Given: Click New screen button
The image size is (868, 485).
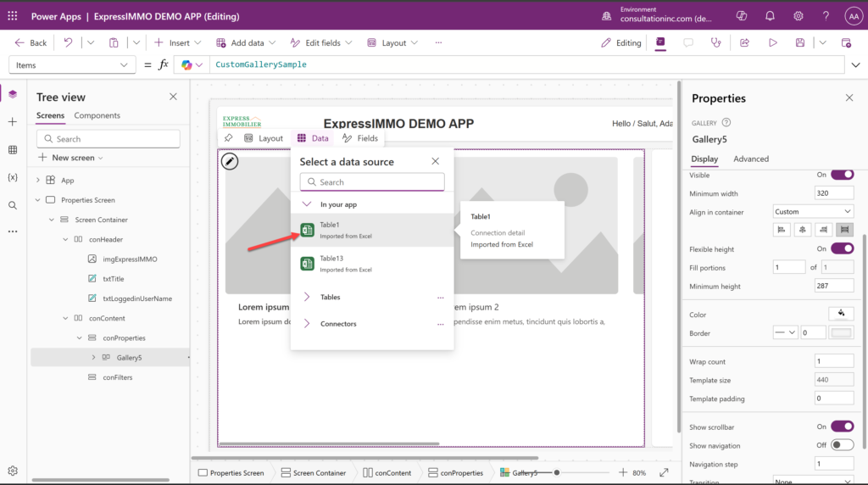Looking at the screenshot, I should pos(70,158).
